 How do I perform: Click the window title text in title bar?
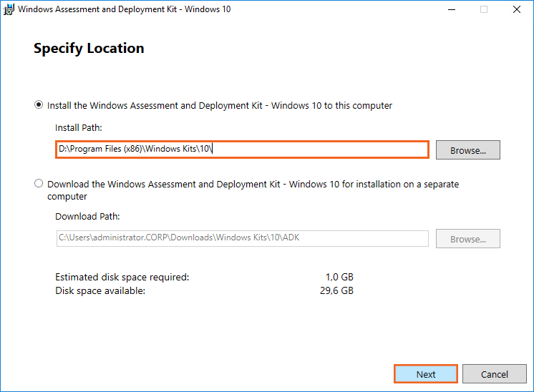(x=124, y=9)
